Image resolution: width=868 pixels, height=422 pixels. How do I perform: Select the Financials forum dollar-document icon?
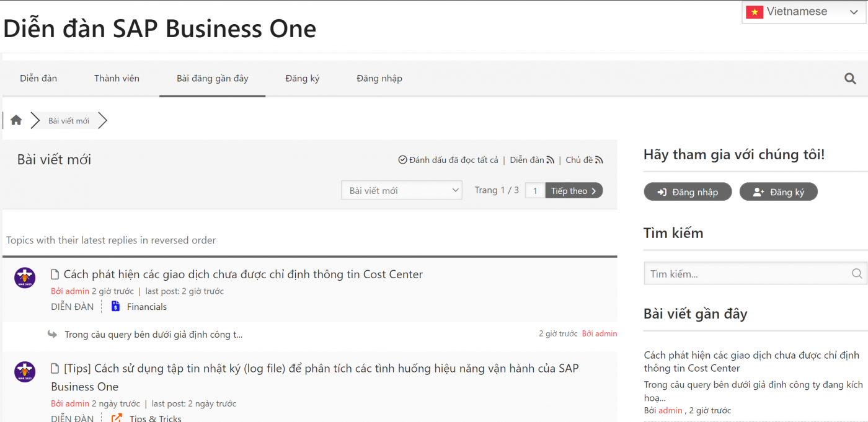[115, 306]
